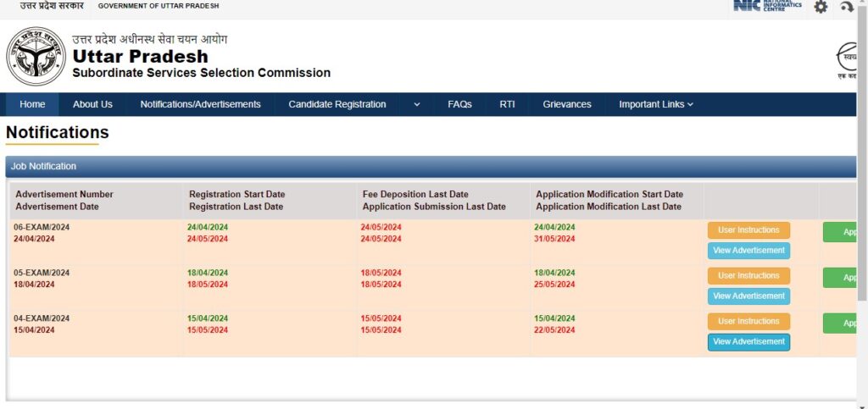Click the green Apply button for 06-EXAM/2024
Viewport: 868px width, 409px height.
[840, 232]
